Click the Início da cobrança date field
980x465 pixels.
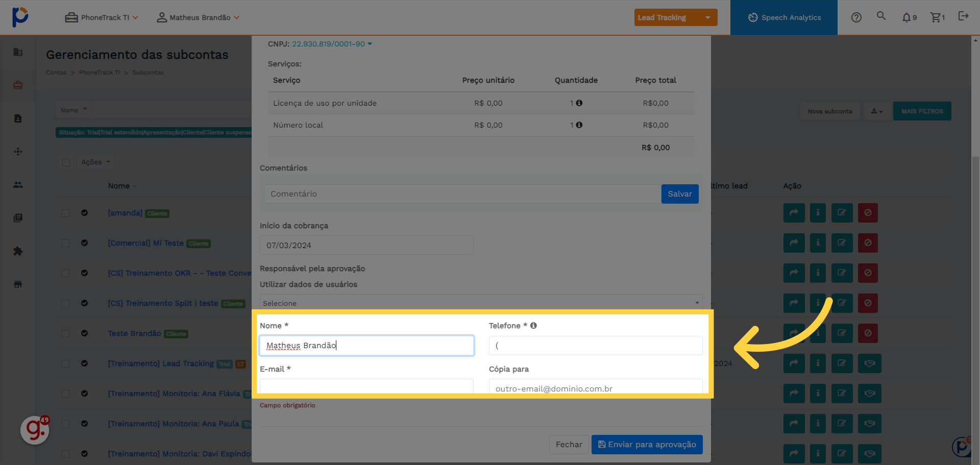[x=366, y=245]
